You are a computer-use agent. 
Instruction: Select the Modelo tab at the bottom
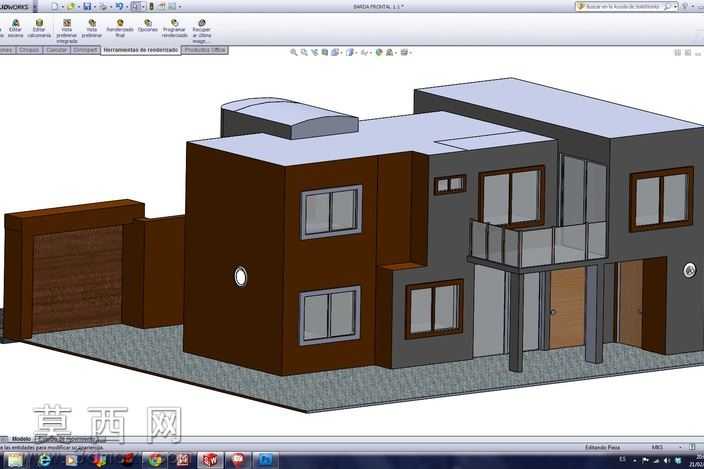pyautogui.click(x=21, y=439)
